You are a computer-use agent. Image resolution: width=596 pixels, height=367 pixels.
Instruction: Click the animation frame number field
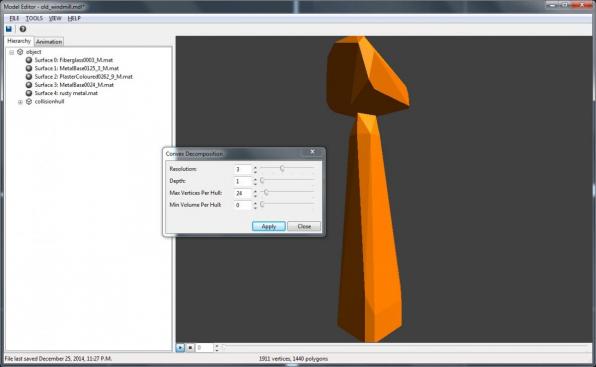coord(204,348)
